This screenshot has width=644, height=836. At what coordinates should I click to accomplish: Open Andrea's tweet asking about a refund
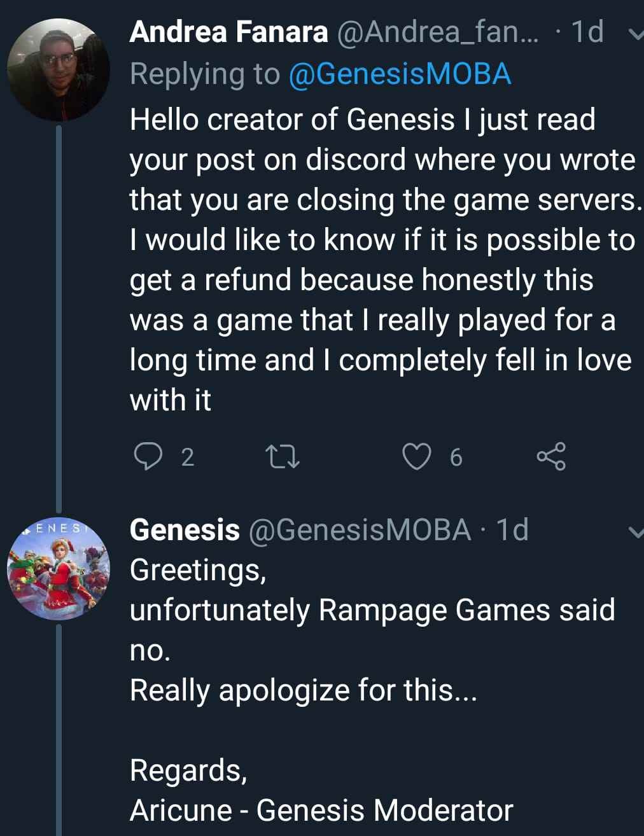pos(382,260)
